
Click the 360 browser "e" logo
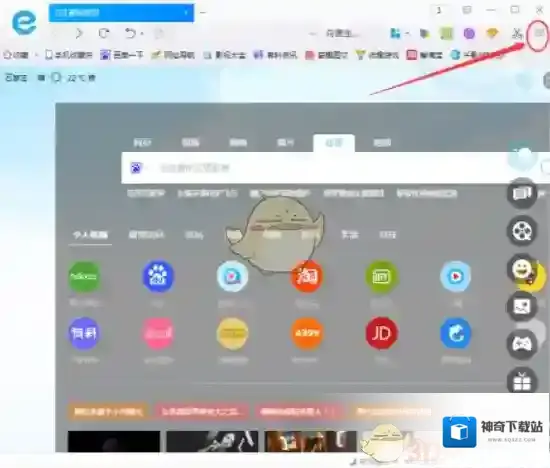click(x=24, y=23)
